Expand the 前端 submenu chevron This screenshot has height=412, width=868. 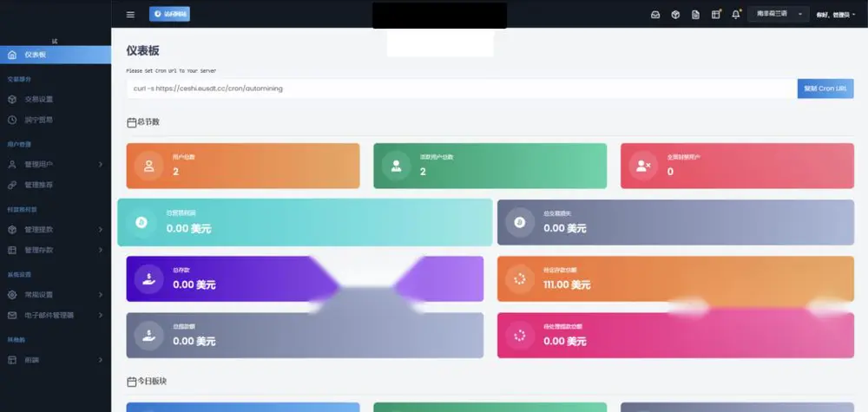pyautogui.click(x=101, y=360)
